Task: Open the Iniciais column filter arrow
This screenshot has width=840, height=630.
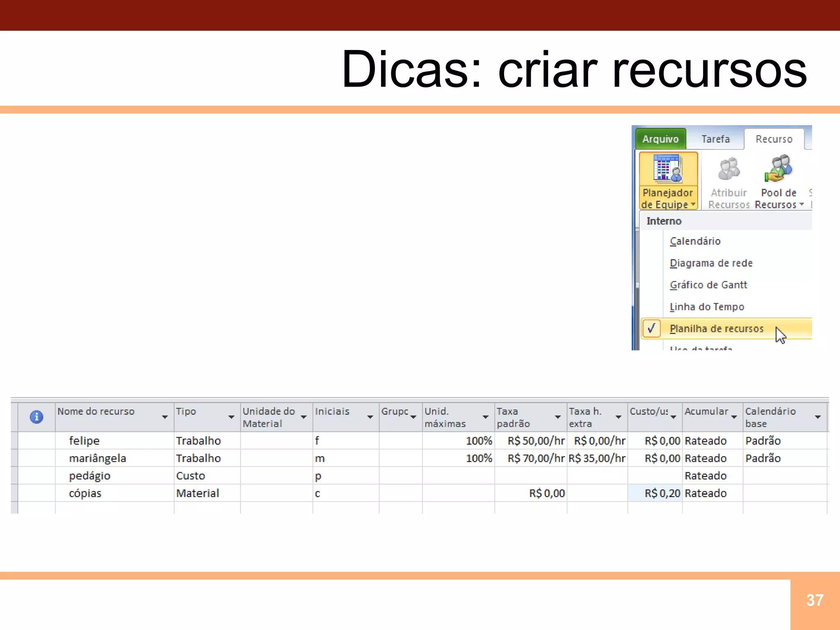Action: (x=370, y=417)
